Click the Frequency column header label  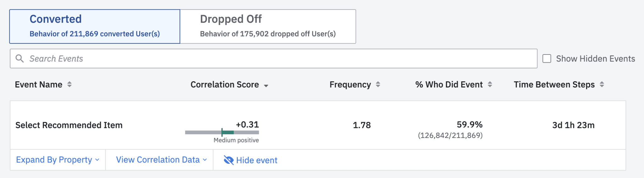click(350, 84)
